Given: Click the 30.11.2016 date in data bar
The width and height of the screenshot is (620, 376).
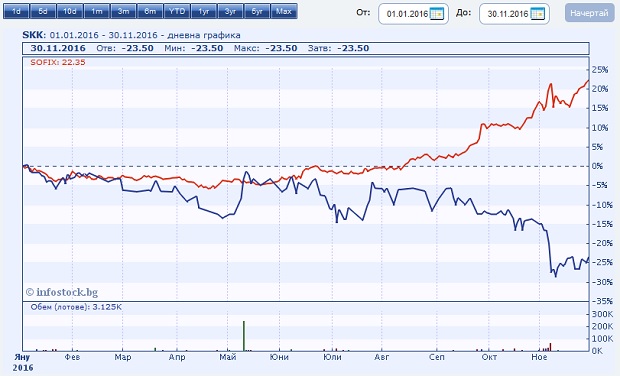Looking at the screenshot, I should click(58, 48).
